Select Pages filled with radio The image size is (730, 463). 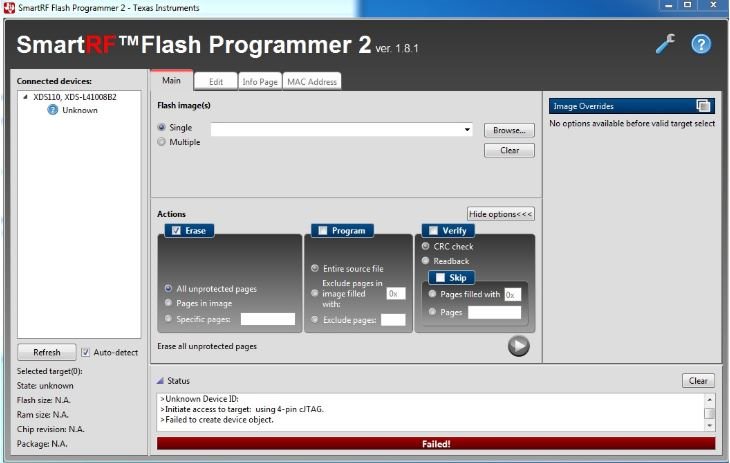[x=432, y=294]
